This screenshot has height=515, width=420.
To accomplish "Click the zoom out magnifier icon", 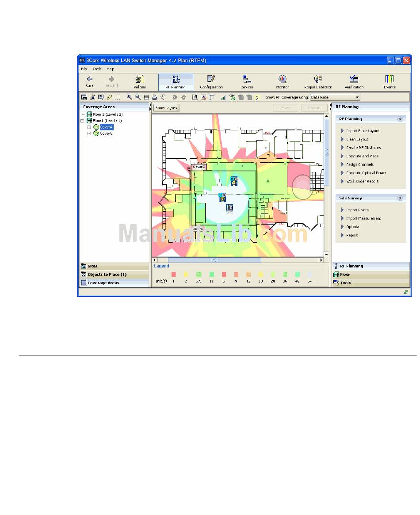I will [x=137, y=97].
